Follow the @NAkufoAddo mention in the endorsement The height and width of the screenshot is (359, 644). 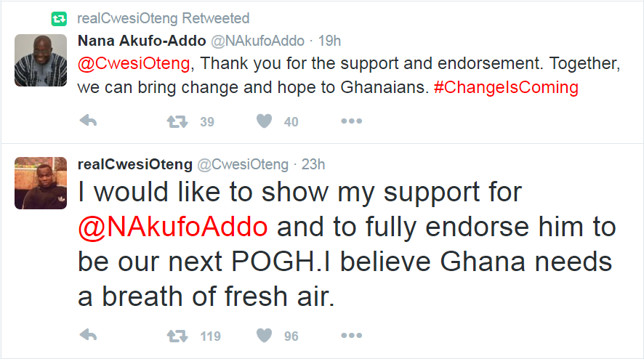pyautogui.click(x=173, y=227)
